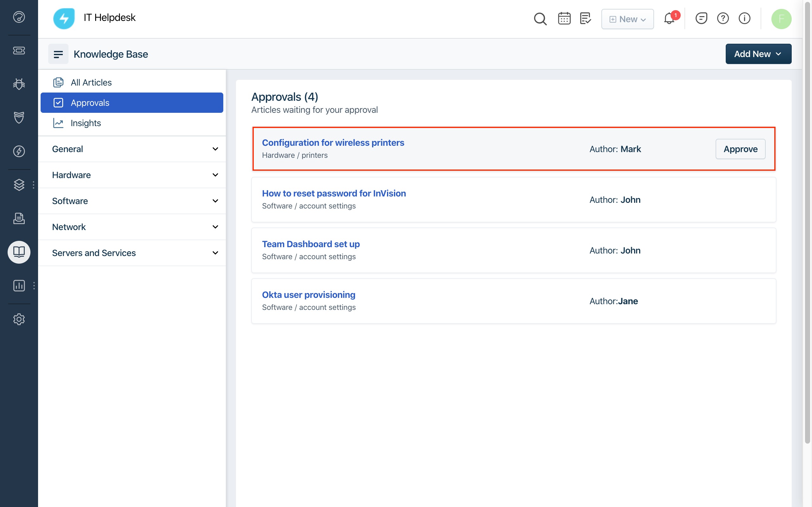Click the notifications bell icon
The image size is (812, 507).
[669, 19]
